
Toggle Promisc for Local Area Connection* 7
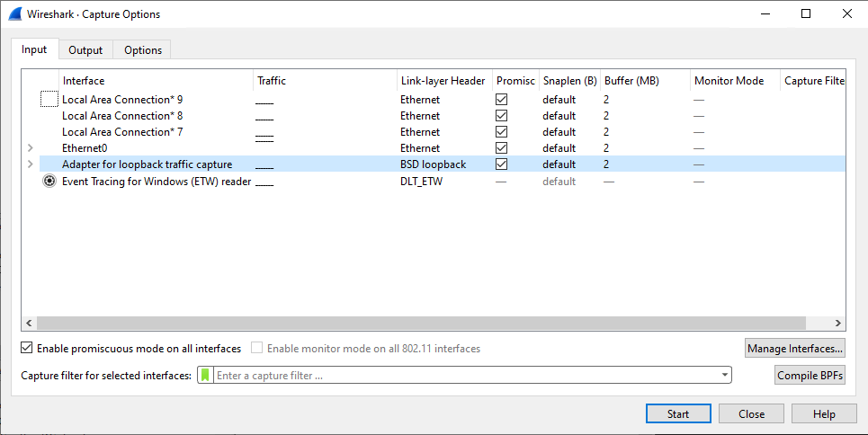click(x=502, y=132)
